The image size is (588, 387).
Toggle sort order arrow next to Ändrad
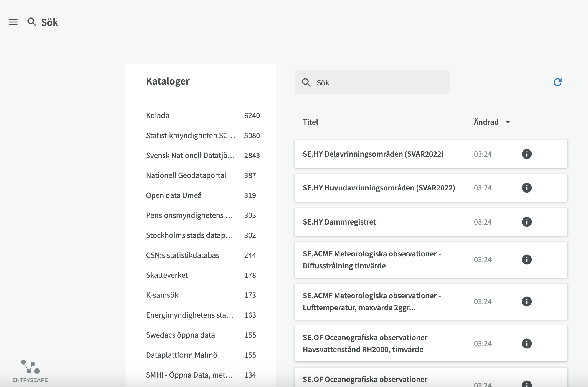click(x=508, y=122)
